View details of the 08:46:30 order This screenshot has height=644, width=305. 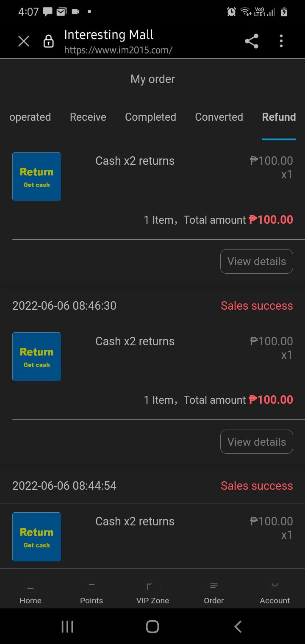(257, 441)
